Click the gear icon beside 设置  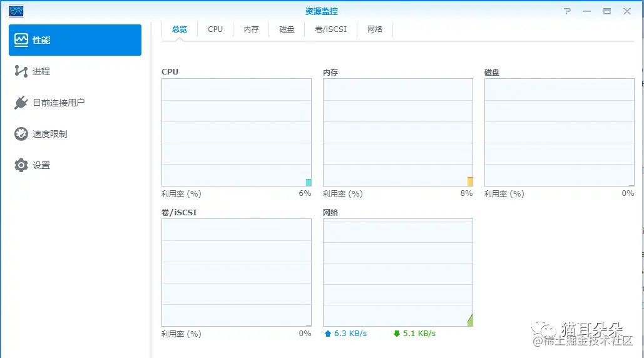coord(21,165)
